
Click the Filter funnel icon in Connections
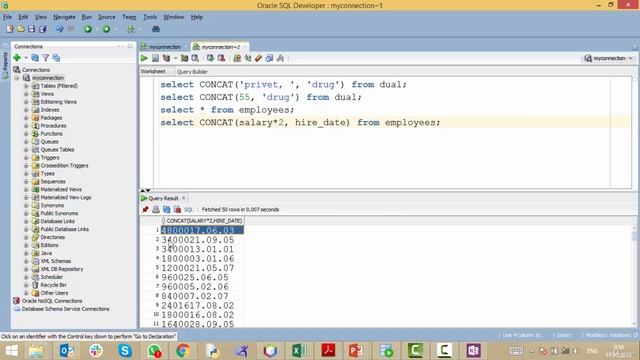[46, 58]
